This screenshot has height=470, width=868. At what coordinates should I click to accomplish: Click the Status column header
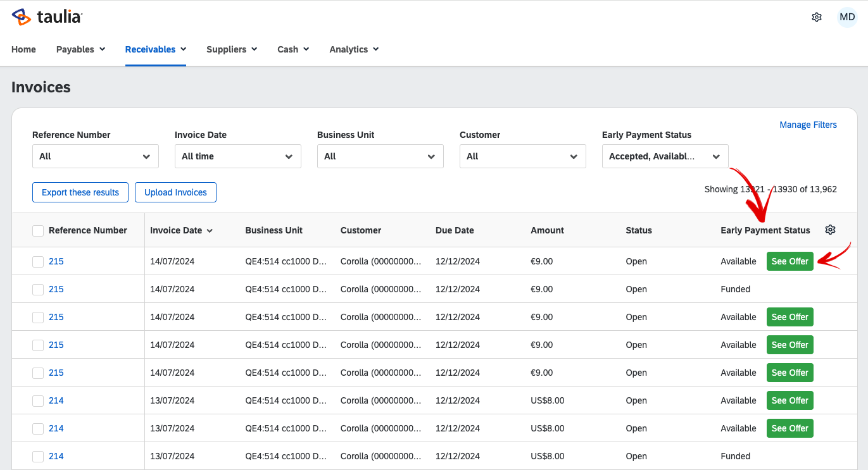[639, 230]
